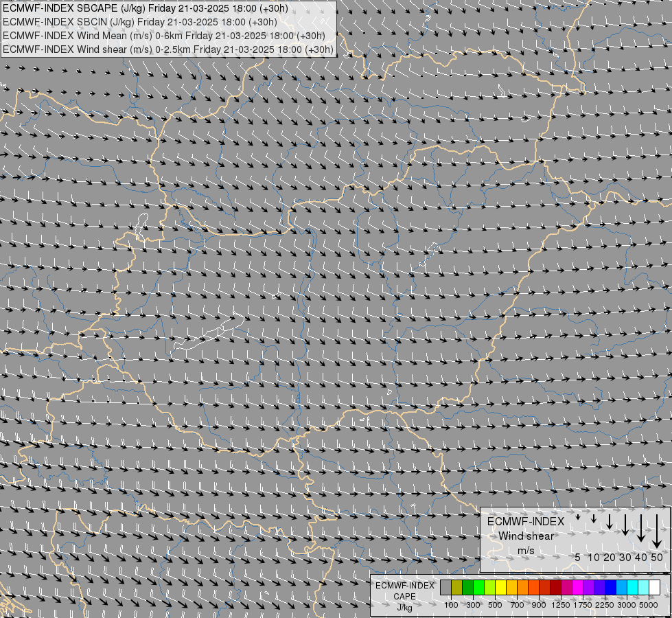The image size is (672, 618).
Task: Click the 5000 value on CAPE scale
Action: (649, 605)
